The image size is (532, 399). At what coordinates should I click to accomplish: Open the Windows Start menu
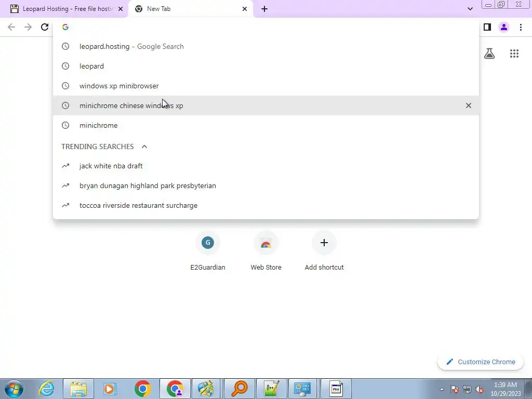tap(14, 389)
